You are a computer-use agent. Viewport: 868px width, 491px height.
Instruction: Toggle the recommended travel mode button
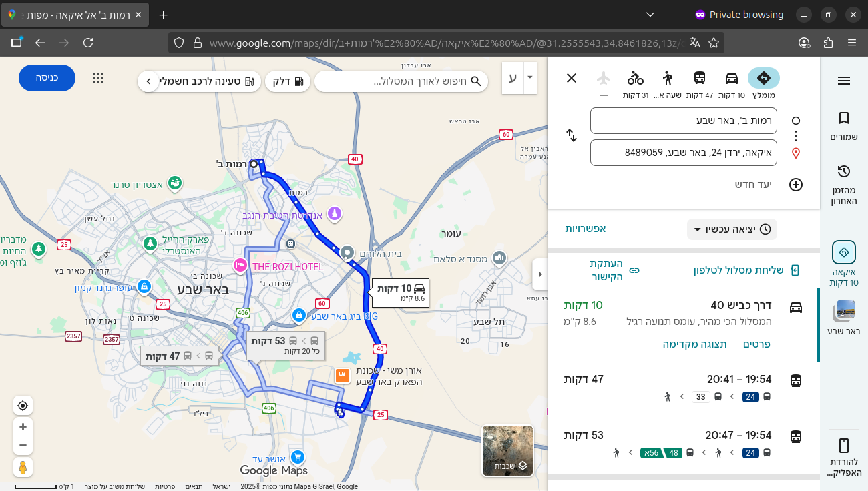tap(764, 79)
